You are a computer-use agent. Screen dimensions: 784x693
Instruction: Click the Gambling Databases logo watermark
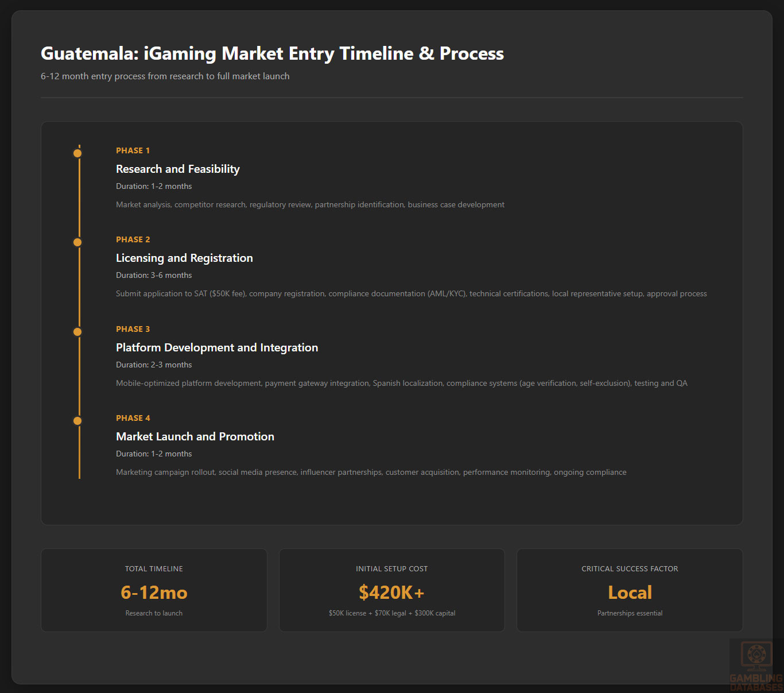tap(756, 665)
